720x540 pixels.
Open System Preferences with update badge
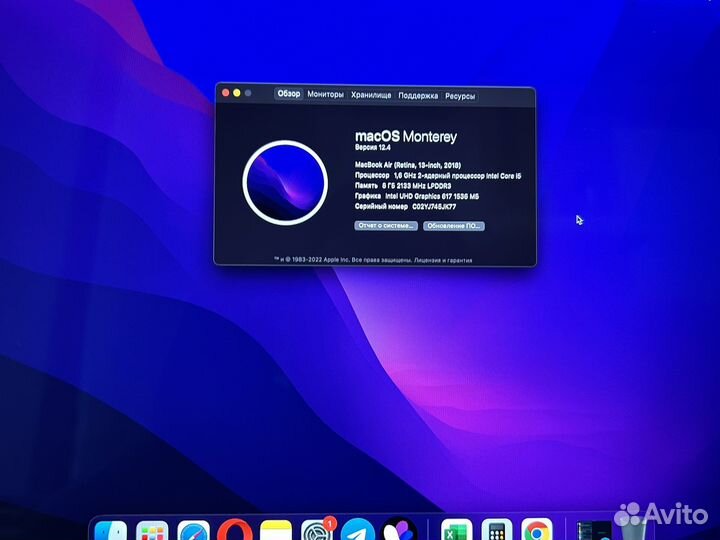tap(317, 530)
